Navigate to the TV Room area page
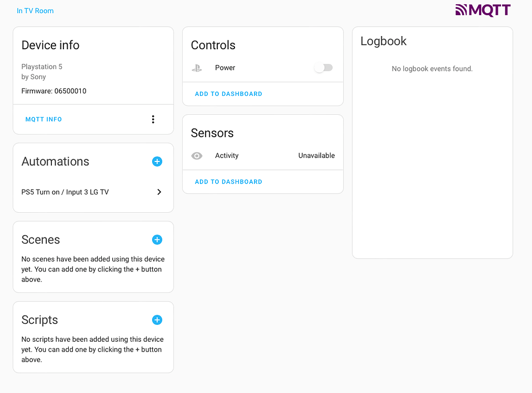The height and width of the screenshot is (393, 532). (x=35, y=10)
